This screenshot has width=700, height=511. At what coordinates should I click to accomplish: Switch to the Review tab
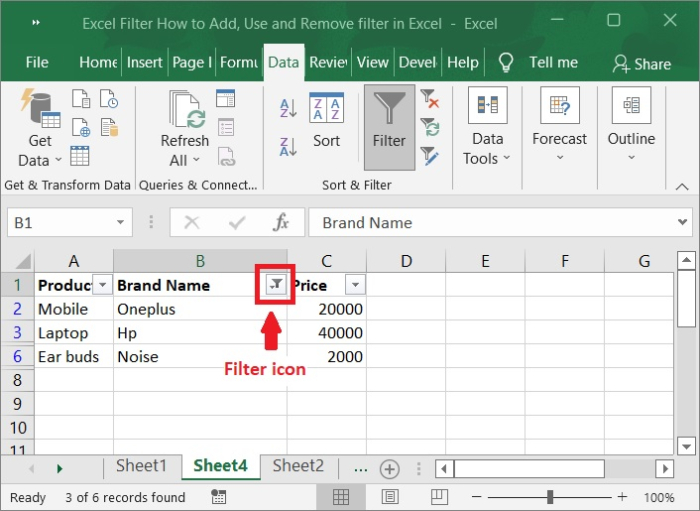tap(329, 62)
